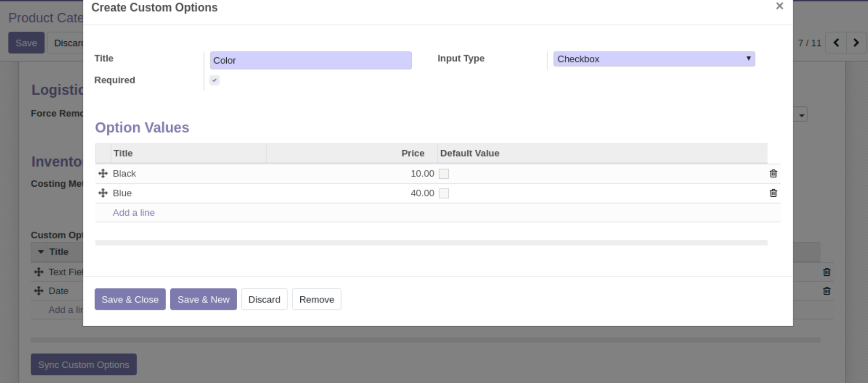
Task: Go to previous record arrow
Action: point(836,43)
